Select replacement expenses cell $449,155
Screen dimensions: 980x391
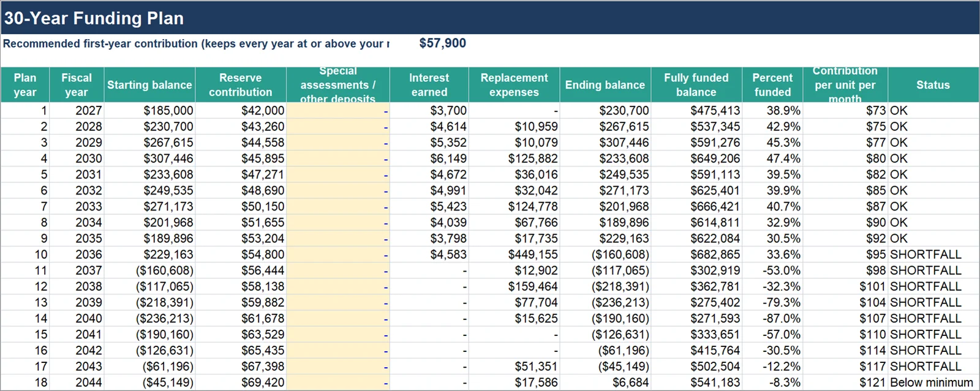[514, 255]
